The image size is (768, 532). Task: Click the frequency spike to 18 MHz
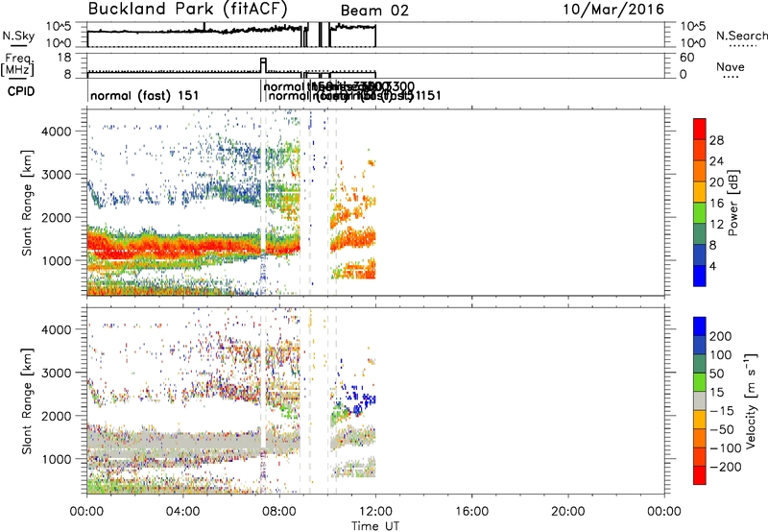263,64
